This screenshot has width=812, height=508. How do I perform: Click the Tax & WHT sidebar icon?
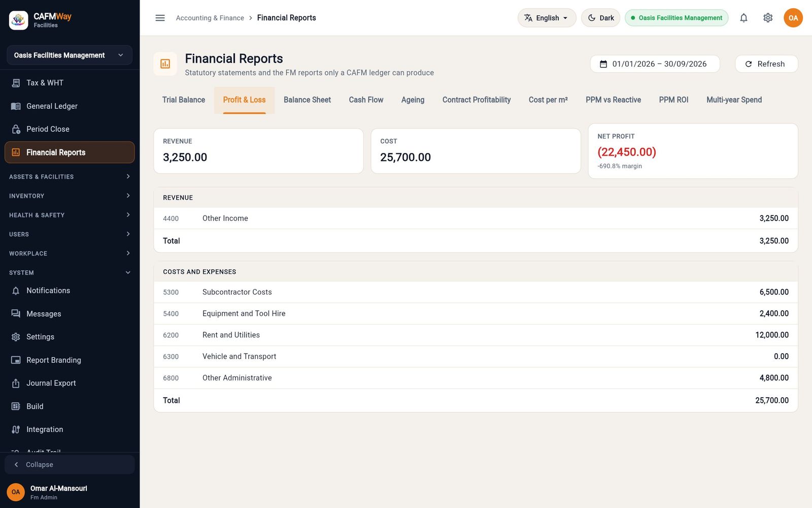[16, 83]
